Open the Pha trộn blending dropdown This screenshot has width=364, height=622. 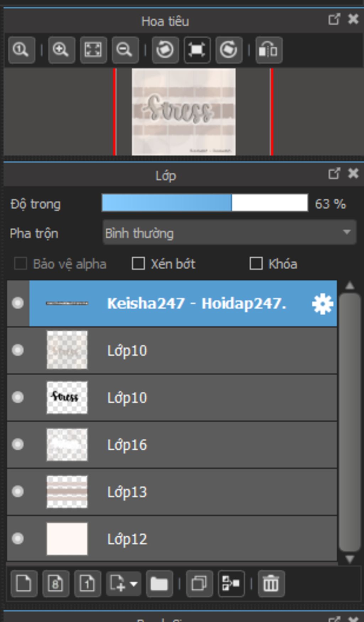click(x=229, y=232)
